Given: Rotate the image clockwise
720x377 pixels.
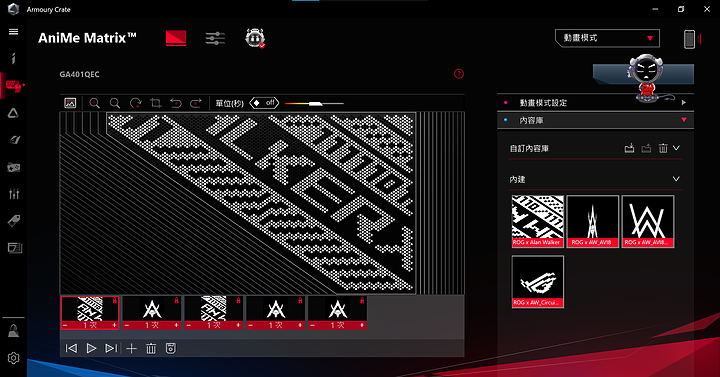Looking at the screenshot, I should click(x=135, y=103).
